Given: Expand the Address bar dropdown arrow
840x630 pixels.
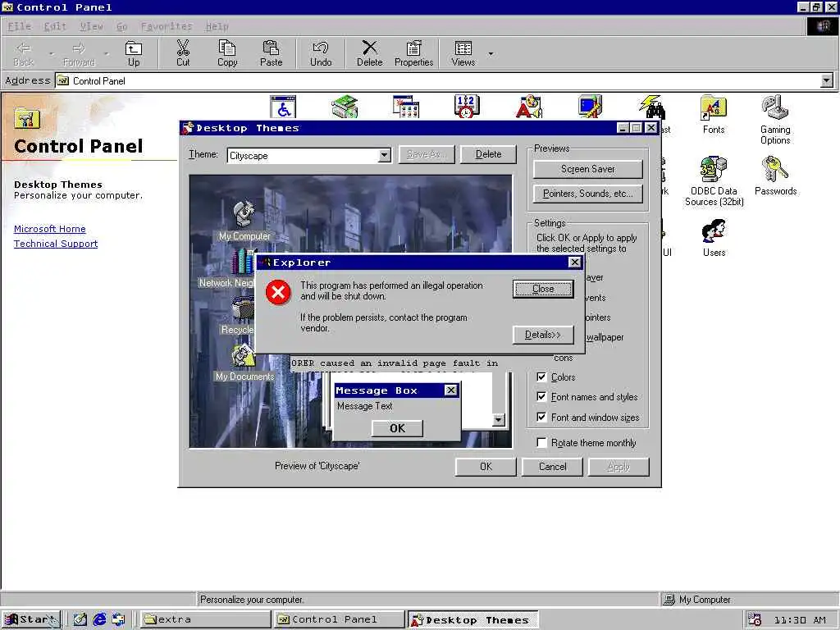Looking at the screenshot, I should [827, 81].
